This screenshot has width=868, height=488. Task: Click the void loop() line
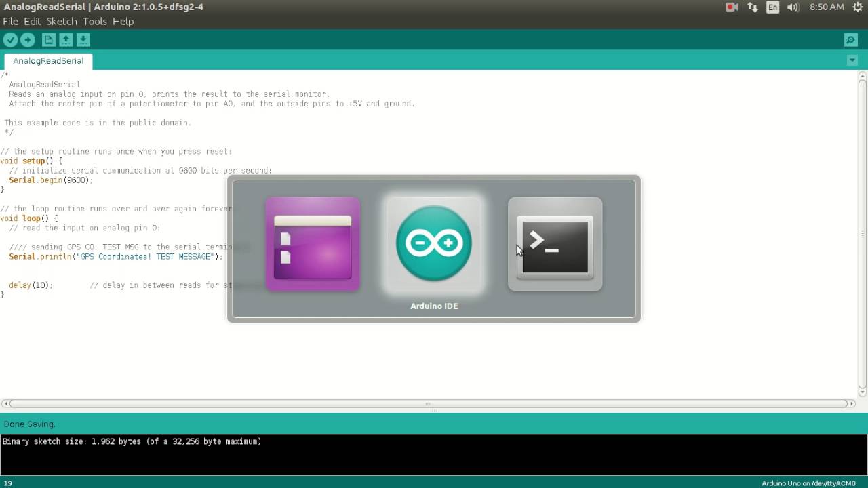(29, 219)
